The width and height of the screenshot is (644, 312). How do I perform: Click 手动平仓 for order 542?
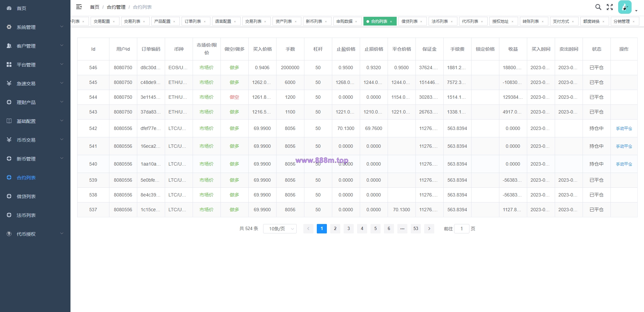624,129
